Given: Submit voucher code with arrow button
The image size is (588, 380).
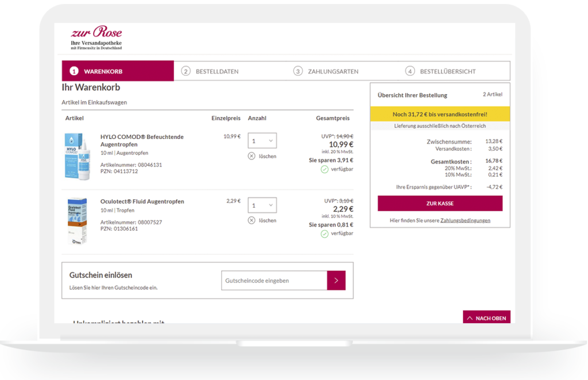Looking at the screenshot, I should click(336, 281).
